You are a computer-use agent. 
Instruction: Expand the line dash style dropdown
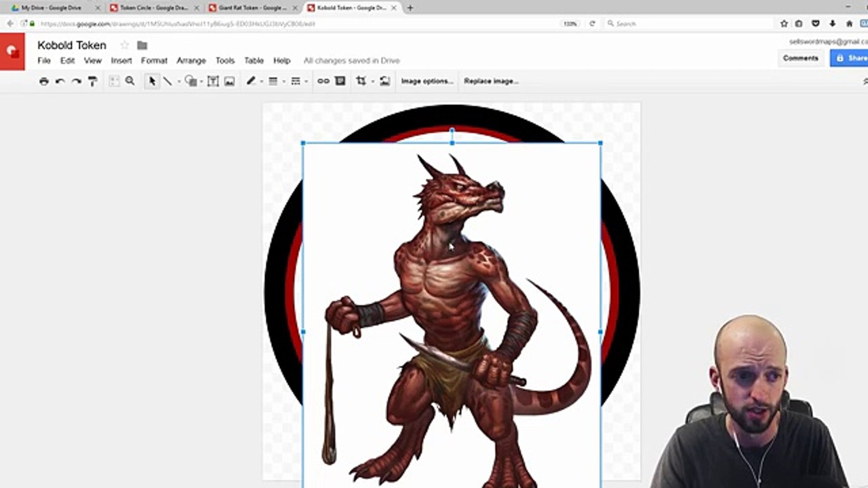(x=307, y=81)
